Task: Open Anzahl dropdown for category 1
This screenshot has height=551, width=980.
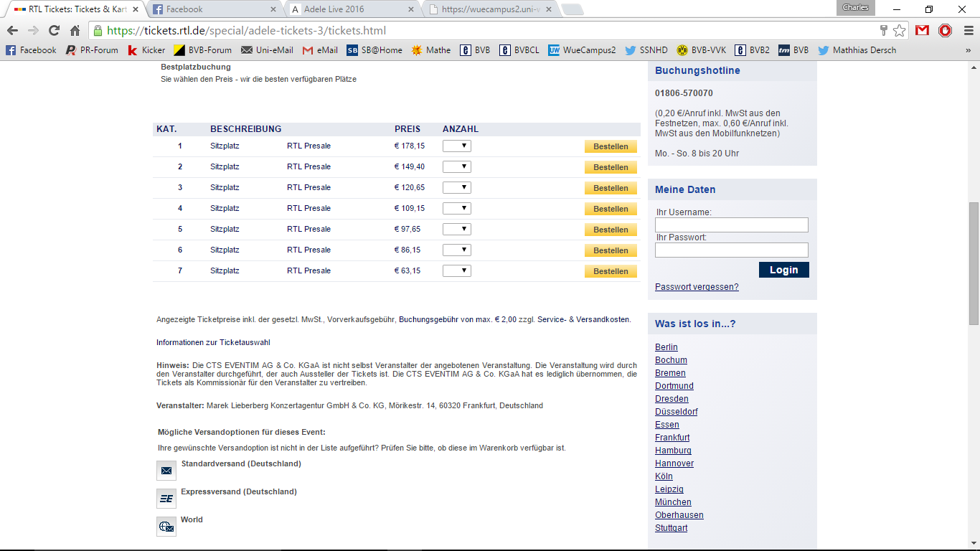Action: 456,146
